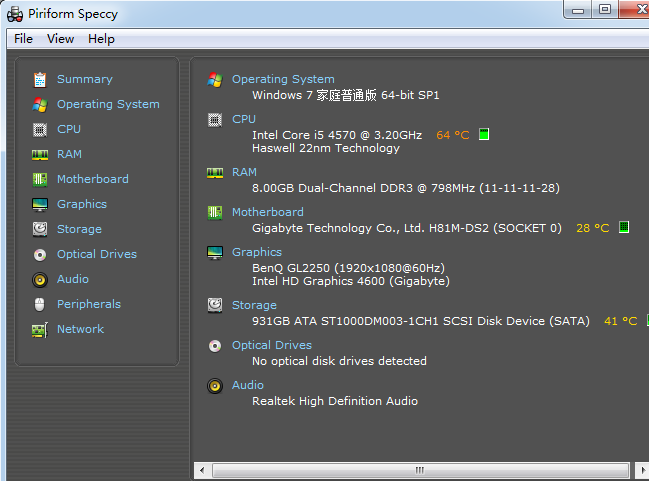This screenshot has height=481, width=649.
Task: Click Realtek High Definition Audio text
Action: 335,401
